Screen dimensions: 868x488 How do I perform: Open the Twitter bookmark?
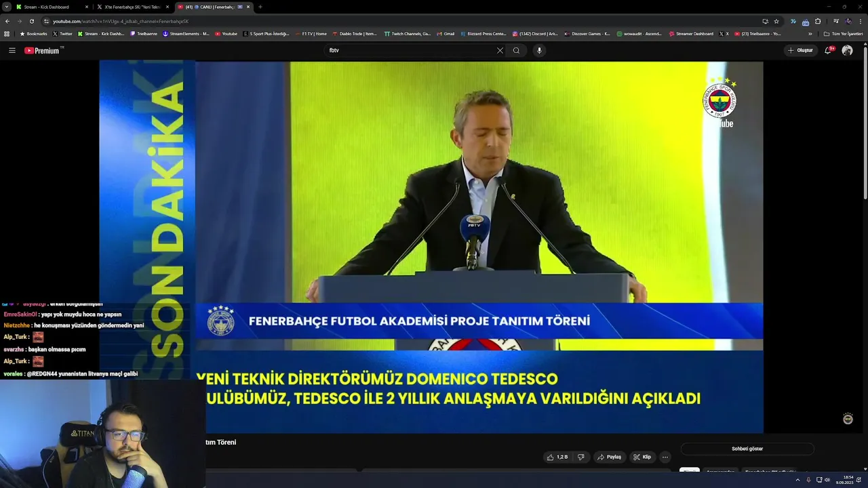(x=62, y=33)
